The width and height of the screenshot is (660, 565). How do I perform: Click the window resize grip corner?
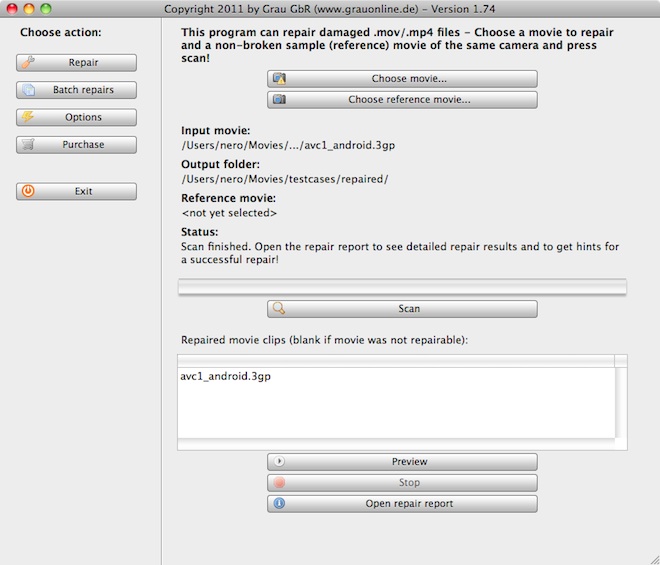[654, 559]
